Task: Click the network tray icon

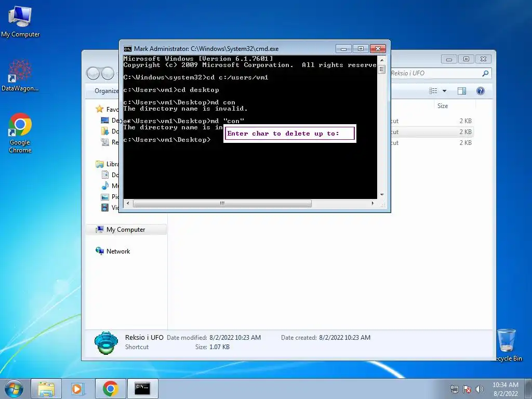Action: click(x=454, y=389)
